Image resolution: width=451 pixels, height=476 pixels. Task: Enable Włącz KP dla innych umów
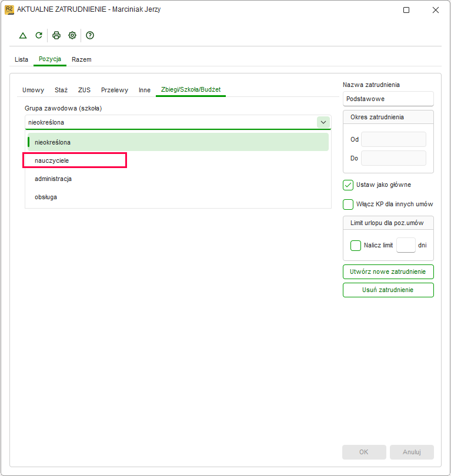click(x=348, y=205)
